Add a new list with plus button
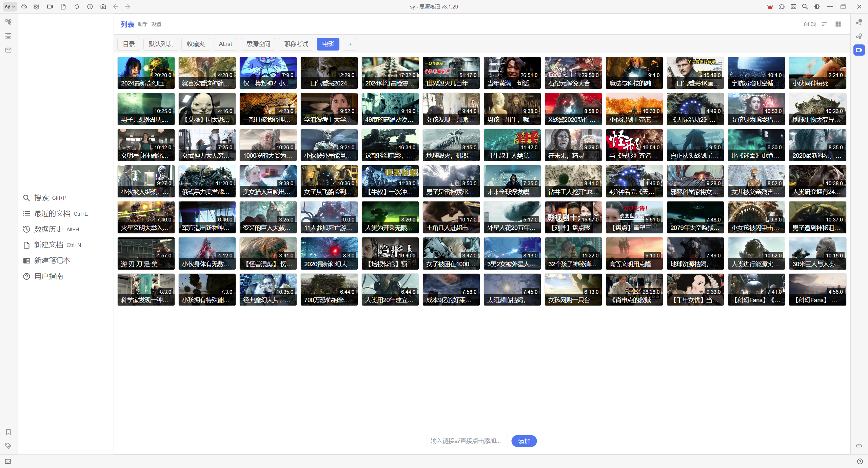The height and width of the screenshot is (468, 868). point(350,44)
